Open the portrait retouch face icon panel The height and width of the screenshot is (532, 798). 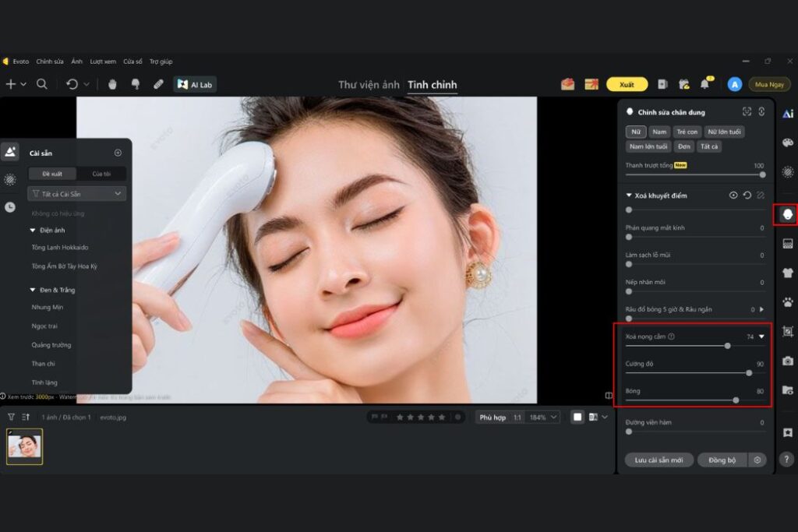[788, 215]
